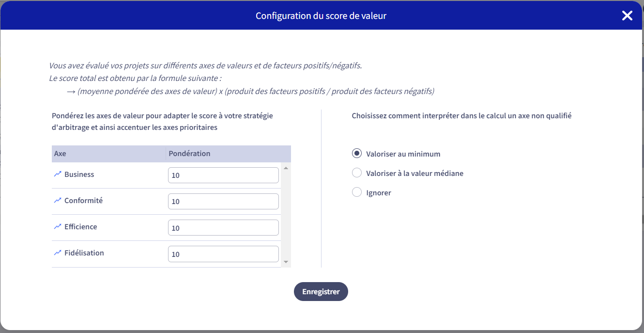Click the Fidélisation weighting field
This screenshot has width=644, height=333.
click(x=223, y=254)
